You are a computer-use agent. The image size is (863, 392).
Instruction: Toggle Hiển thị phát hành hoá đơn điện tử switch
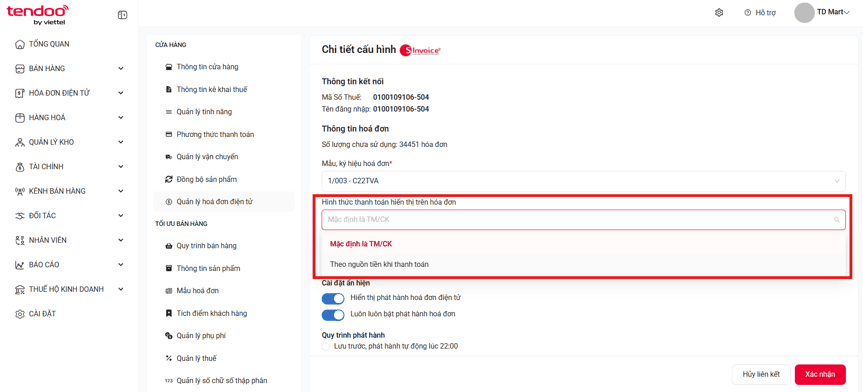(332, 298)
